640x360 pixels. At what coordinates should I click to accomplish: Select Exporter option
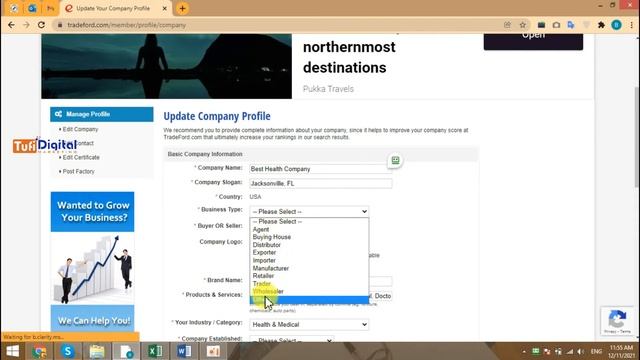pos(309,253)
